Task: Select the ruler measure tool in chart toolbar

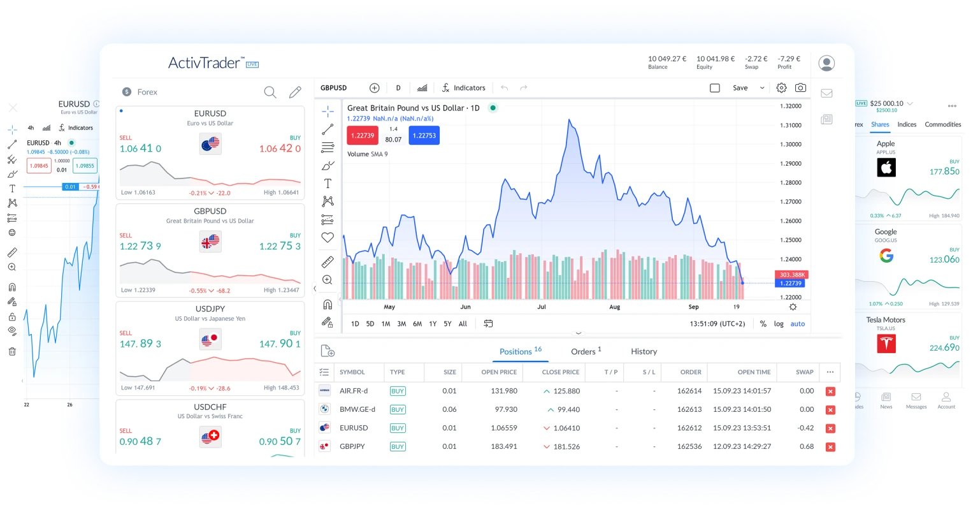Action: [328, 261]
